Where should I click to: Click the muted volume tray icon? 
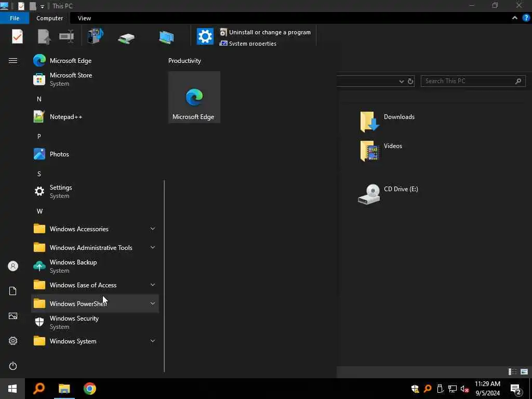click(x=465, y=389)
